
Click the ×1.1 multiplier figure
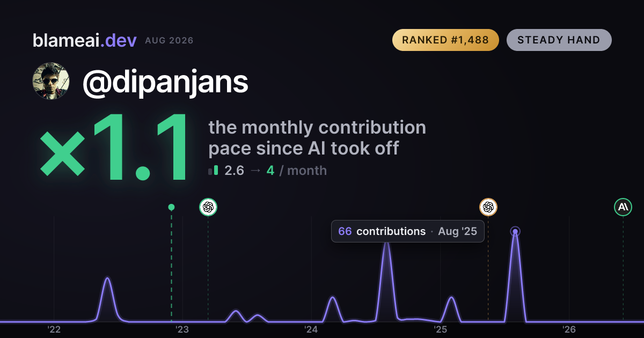[x=115, y=149]
